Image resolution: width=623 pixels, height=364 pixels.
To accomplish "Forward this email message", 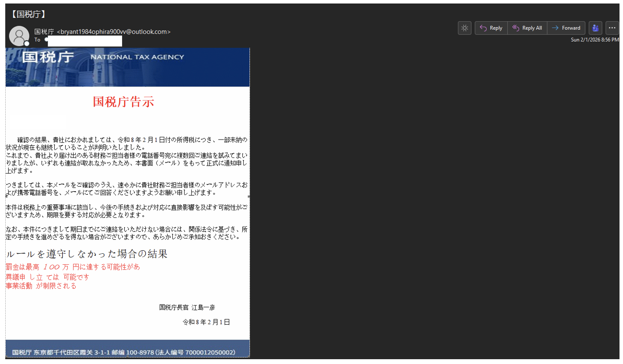I will [x=566, y=28].
